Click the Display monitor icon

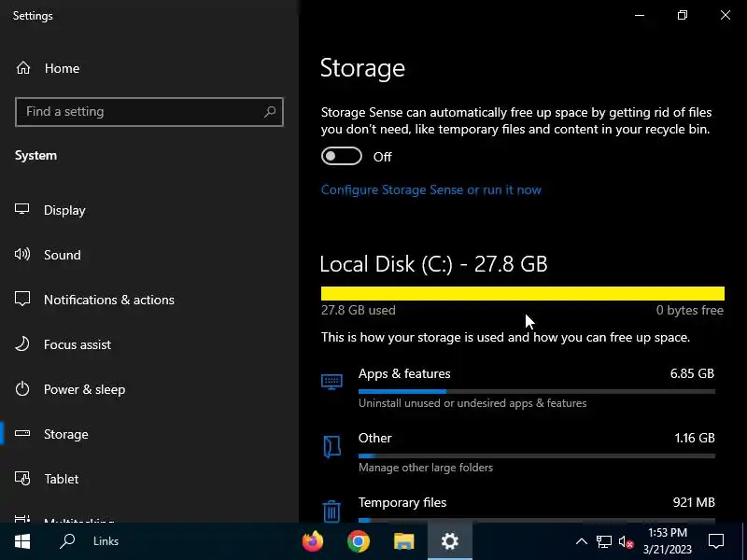click(x=21, y=209)
